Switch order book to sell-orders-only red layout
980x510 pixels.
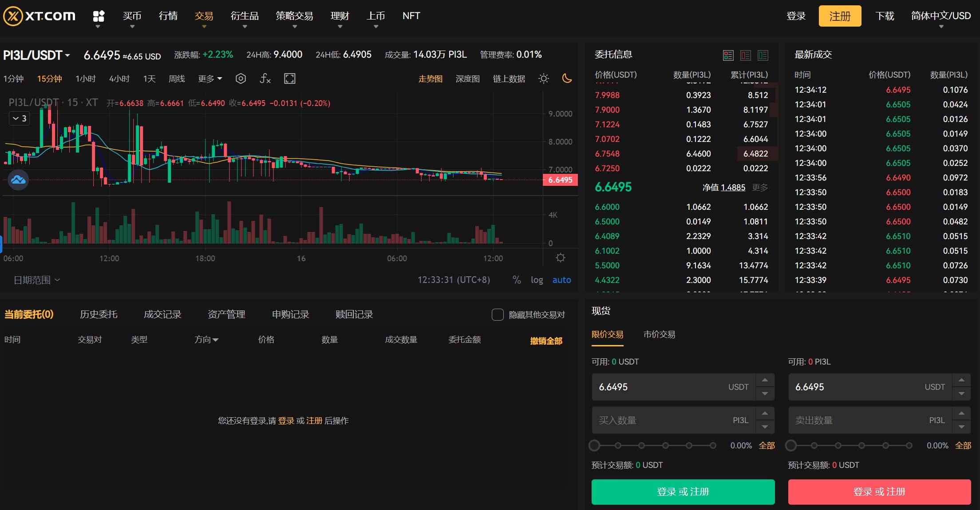coord(746,55)
